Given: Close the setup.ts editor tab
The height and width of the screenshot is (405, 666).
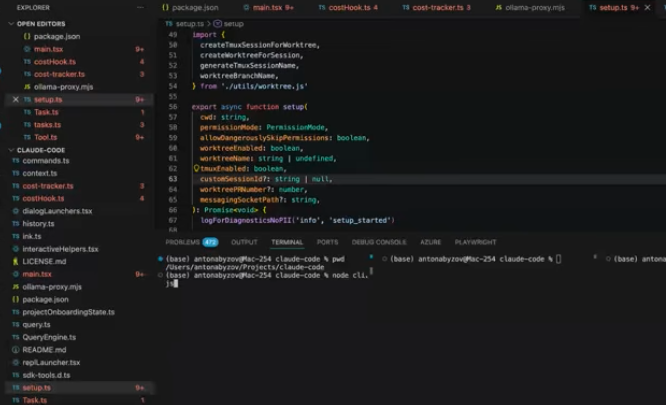Looking at the screenshot, I should (647, 8).
